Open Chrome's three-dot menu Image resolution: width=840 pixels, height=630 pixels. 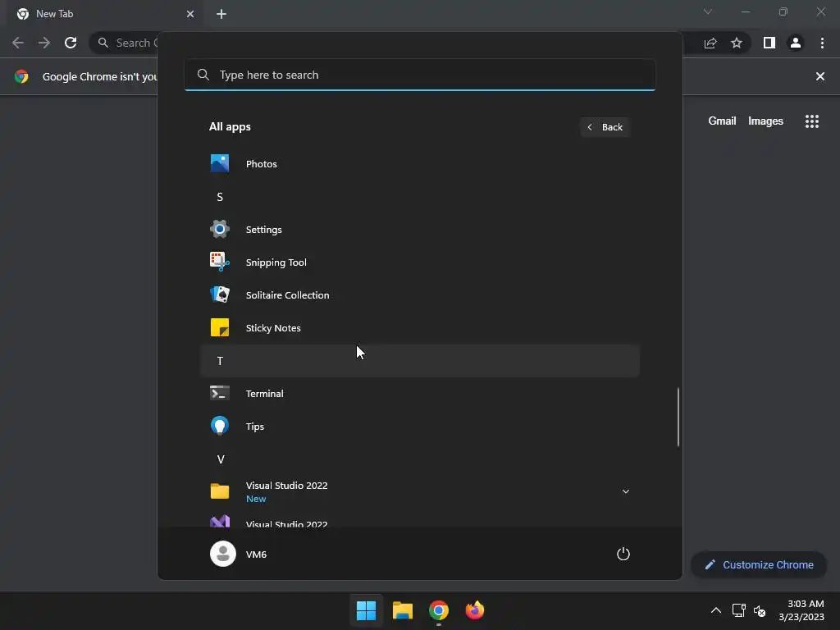click(x=822, y=43)
